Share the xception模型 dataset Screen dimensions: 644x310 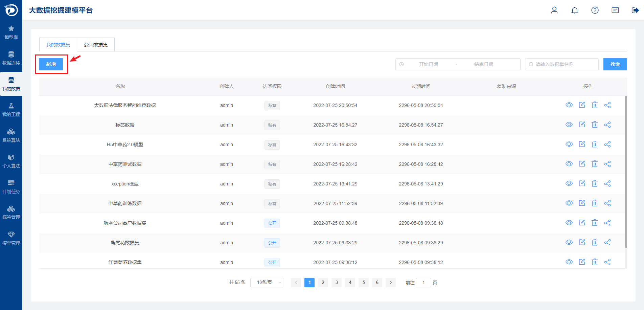tap(607, 183)
